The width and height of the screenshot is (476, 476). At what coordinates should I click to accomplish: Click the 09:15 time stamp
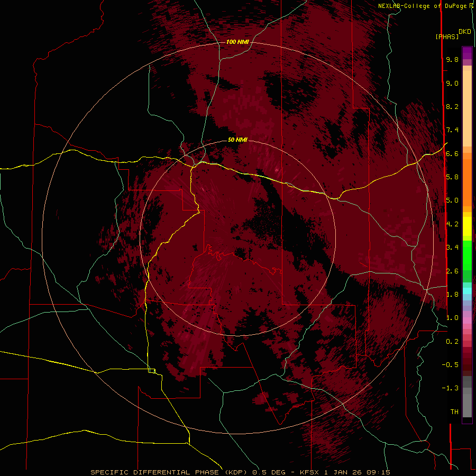coord(380,472)
